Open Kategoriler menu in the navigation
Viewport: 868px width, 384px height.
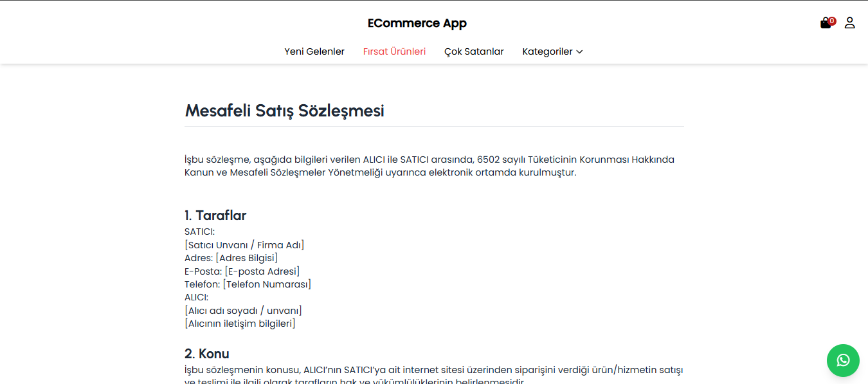point(552,51)
